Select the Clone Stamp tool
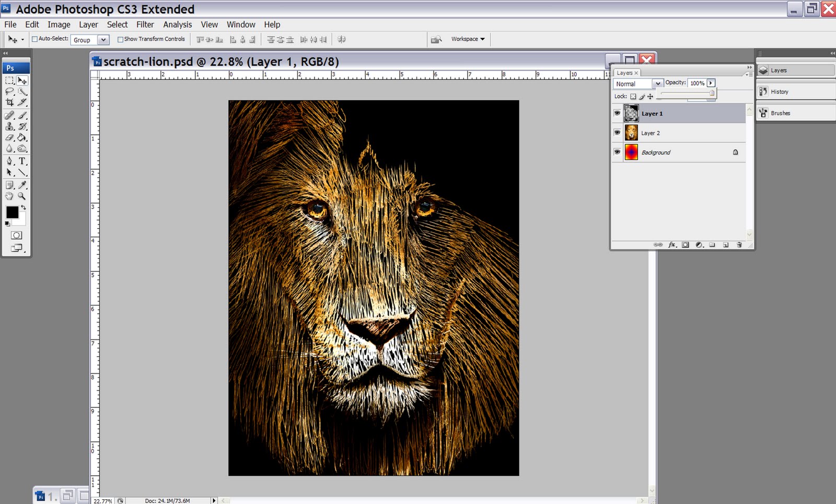 click(9, 126)
